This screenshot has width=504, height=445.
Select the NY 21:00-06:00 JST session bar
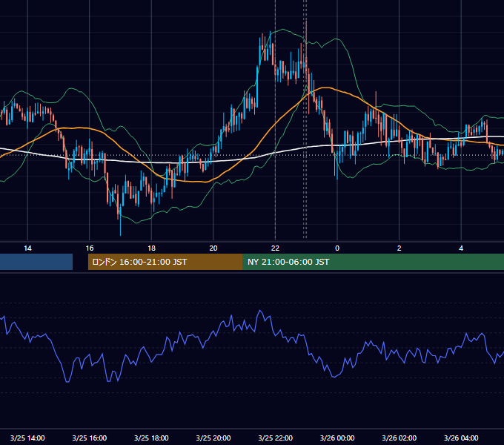pos(374,262)
